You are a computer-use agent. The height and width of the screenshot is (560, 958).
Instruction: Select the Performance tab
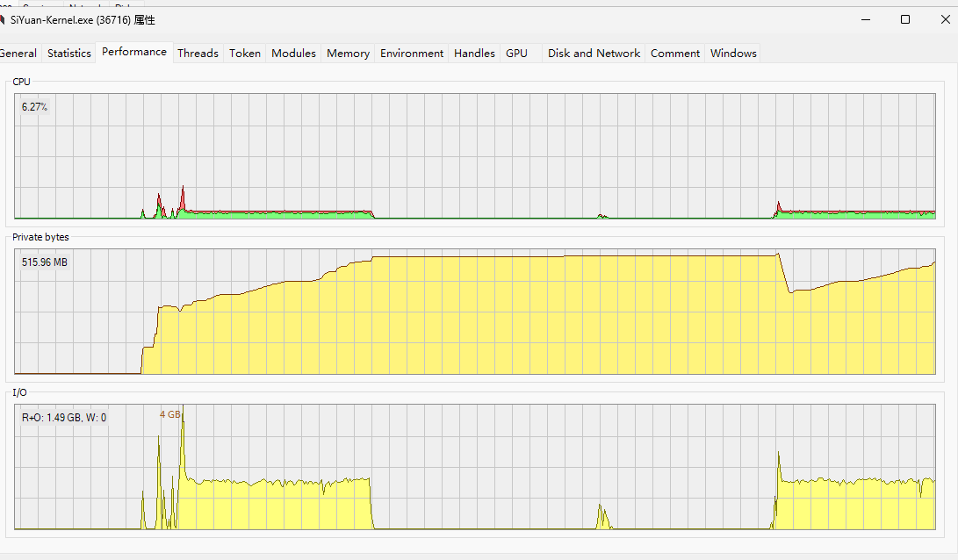click(134, 52)
